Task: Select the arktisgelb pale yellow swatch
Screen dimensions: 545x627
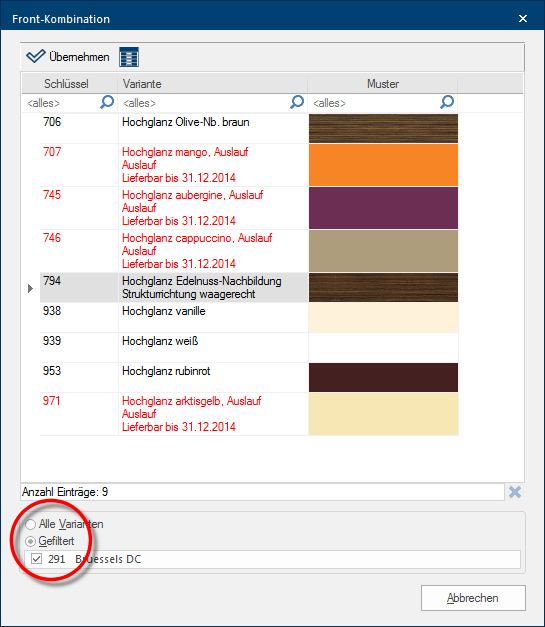Action: (x=383, y=414)
